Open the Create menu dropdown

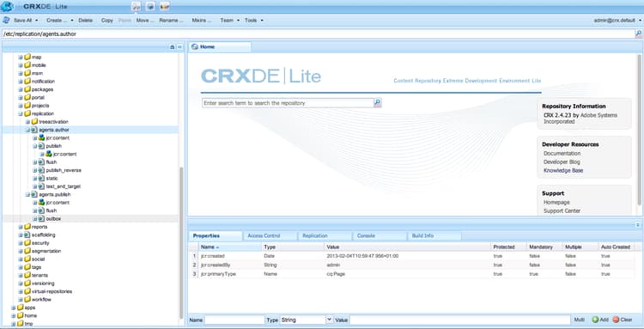coord(60,20)
